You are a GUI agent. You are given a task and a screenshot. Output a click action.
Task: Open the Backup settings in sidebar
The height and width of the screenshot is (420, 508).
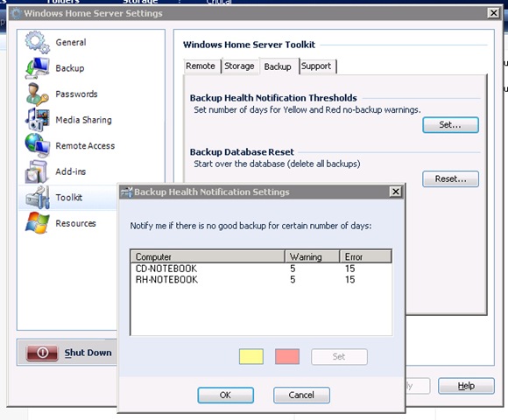point(70,68)
